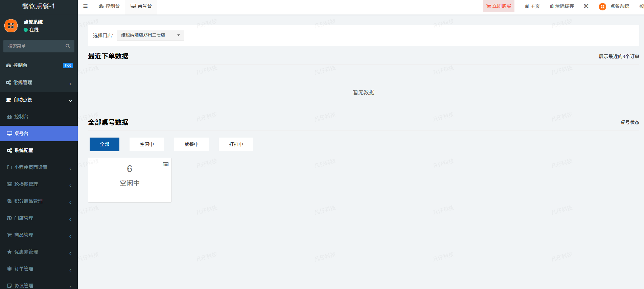
Task: Select the 全部 filter button
Action: [x=104, y=144]
